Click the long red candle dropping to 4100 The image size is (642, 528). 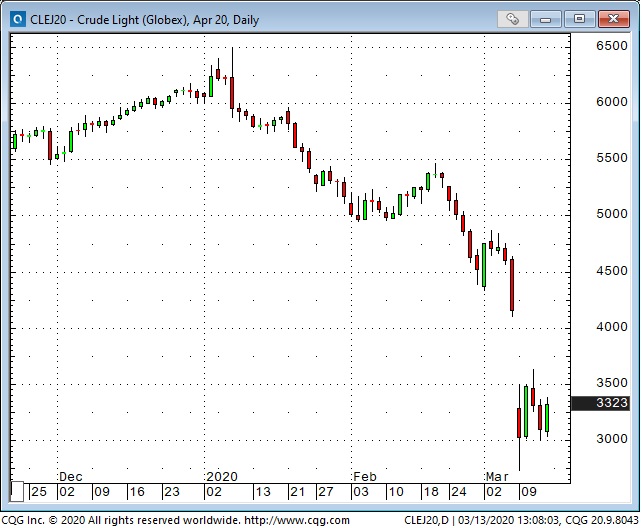click(512, 285)
